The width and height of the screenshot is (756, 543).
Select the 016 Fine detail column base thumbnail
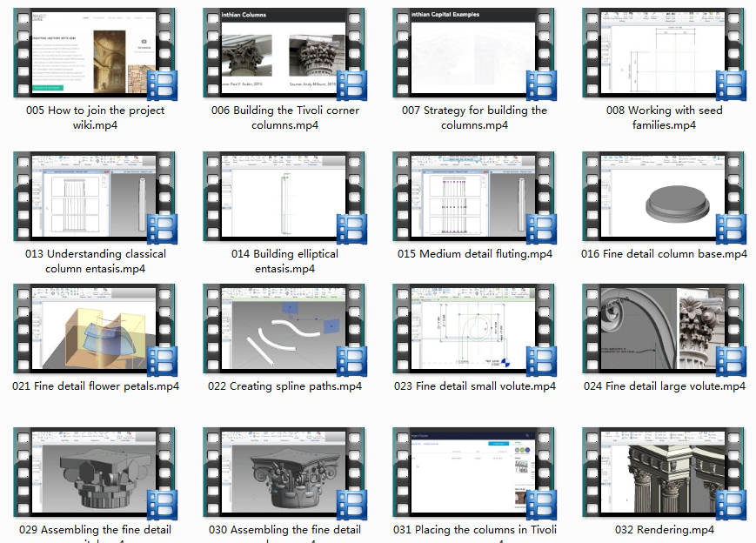point(664,197)
